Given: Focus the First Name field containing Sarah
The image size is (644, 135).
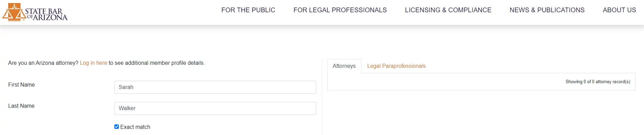Looking at the screenshot, I should [x=215, y=87].
